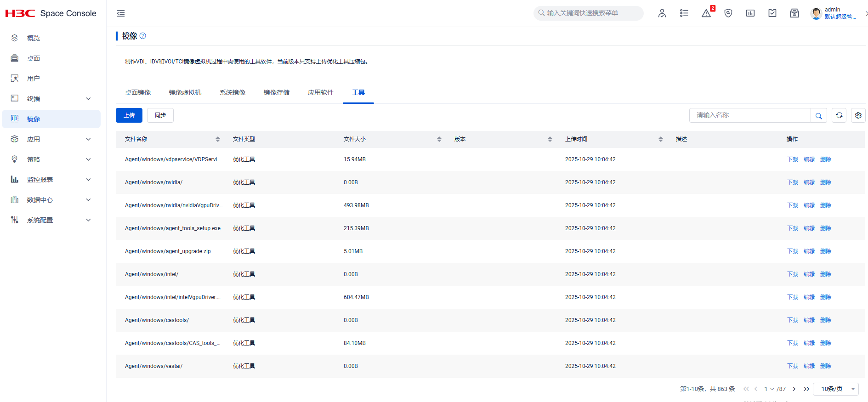
Task: Click the security shield icon in header
Action: pyautogui.click(x=728, y=13)
